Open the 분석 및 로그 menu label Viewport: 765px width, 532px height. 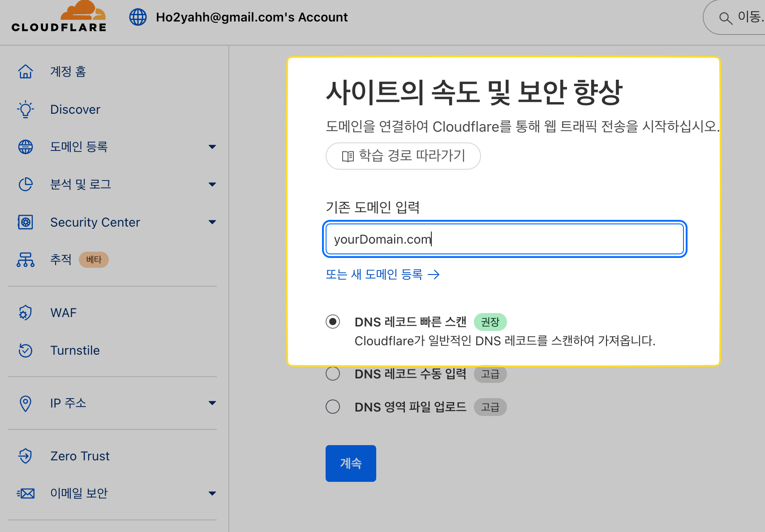coord(81,184)
